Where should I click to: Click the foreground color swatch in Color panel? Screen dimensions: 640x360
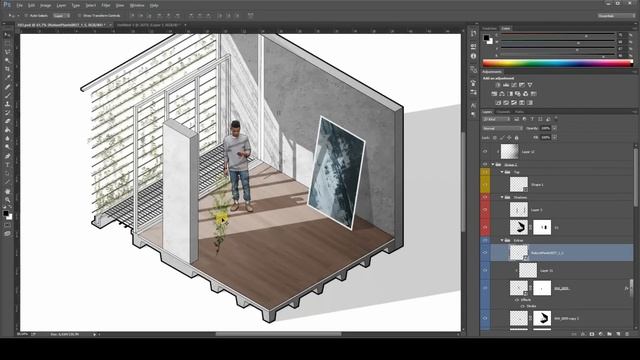[x=486, y=38]
